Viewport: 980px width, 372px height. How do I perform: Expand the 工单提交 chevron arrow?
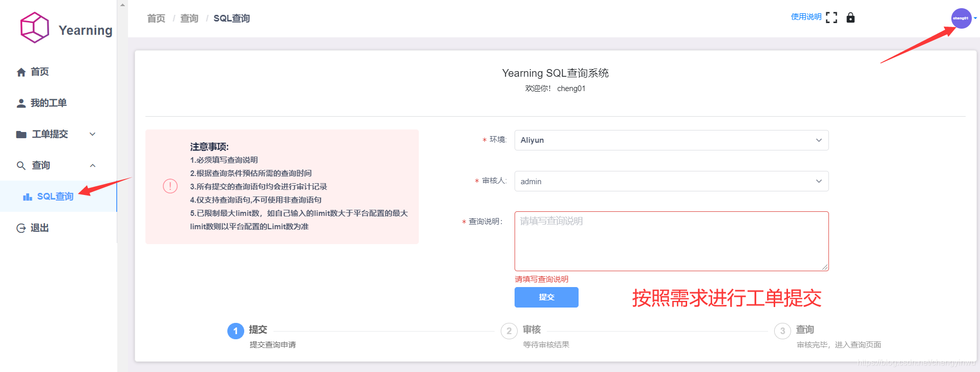(x=93, y=134)
